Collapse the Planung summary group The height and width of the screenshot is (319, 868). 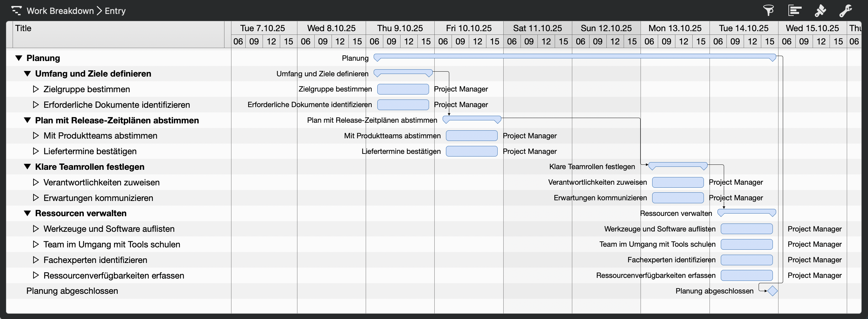coord(19,58)
